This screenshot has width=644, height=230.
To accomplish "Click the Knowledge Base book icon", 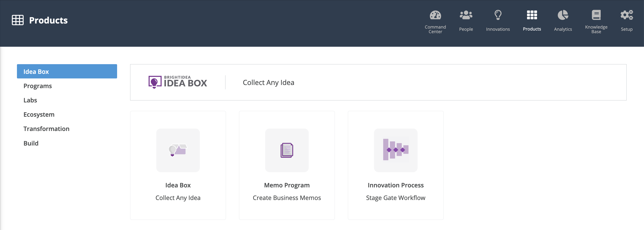I will pyautogui.click(x=596, y=15).
